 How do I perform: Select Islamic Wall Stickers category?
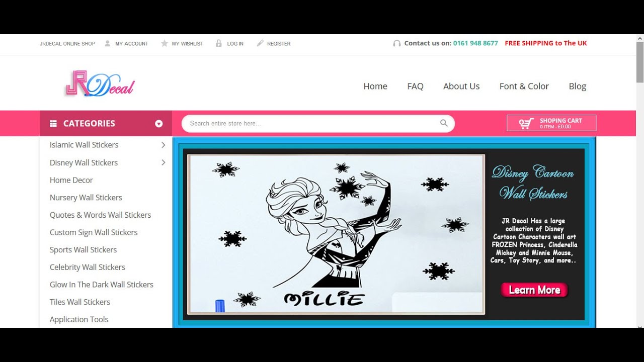click(84, 145)
